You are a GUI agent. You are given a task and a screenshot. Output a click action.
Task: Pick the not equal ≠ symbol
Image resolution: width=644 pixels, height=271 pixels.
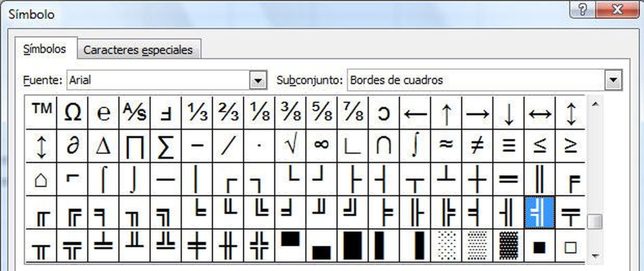click(x=477, y=146)
